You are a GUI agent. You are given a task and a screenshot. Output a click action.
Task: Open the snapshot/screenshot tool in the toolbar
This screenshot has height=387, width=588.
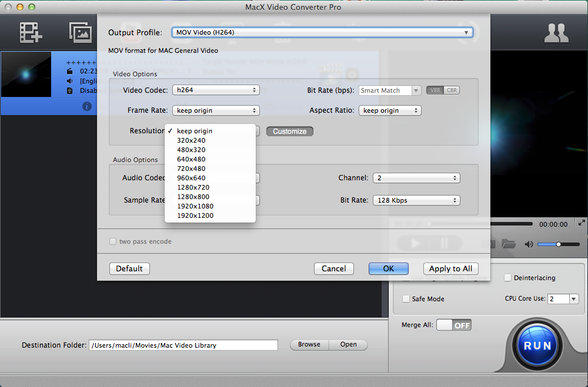(x=80, y=33)
